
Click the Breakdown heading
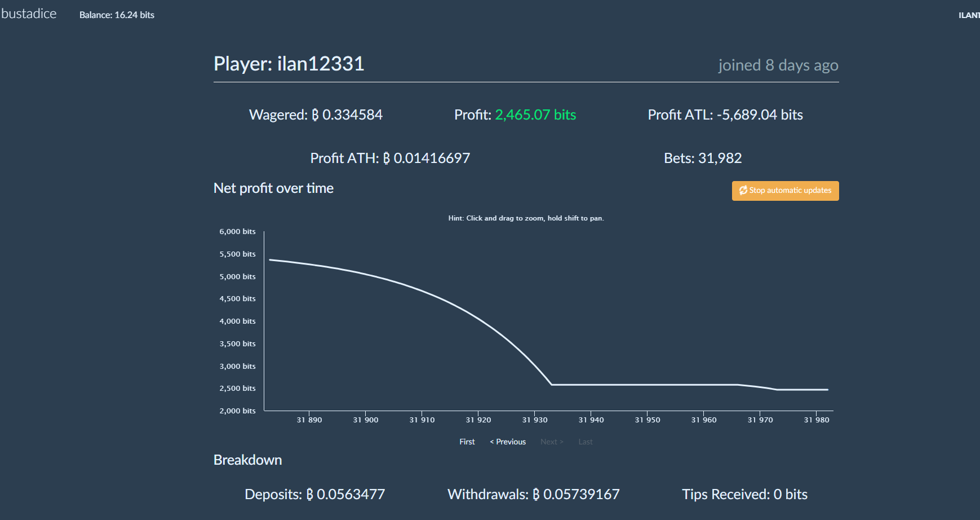[247, 460]
